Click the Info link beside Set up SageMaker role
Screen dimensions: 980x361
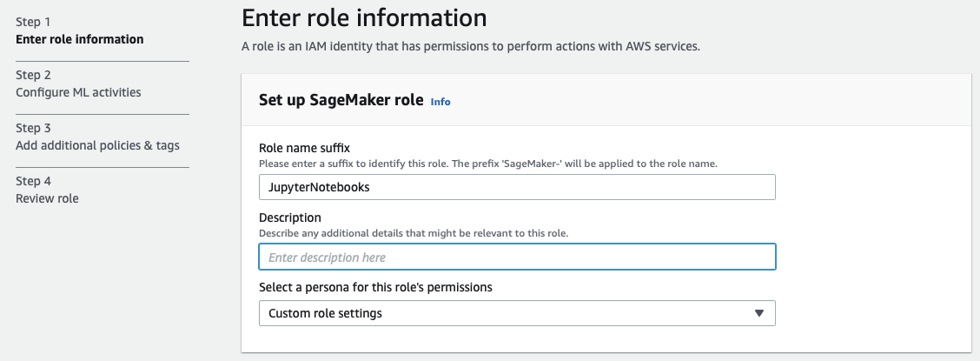[x=440, y=102]
